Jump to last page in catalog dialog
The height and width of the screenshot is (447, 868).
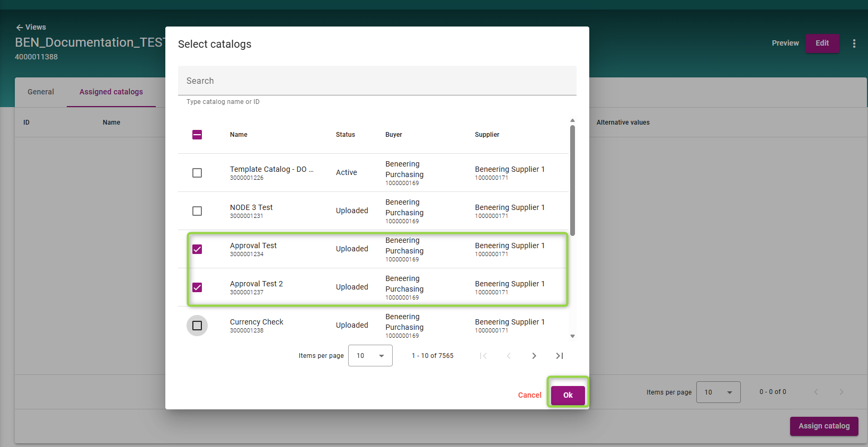coord(559,356)
